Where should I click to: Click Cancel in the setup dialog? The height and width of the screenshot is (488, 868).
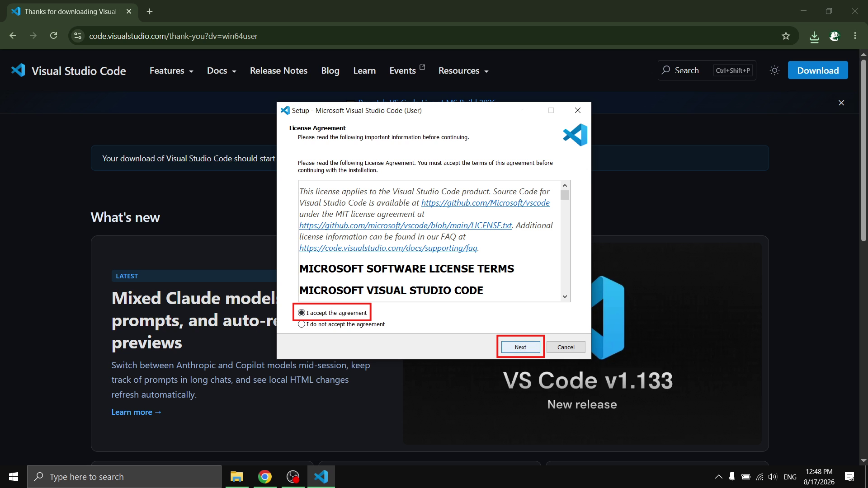click(x=566, y=347)
